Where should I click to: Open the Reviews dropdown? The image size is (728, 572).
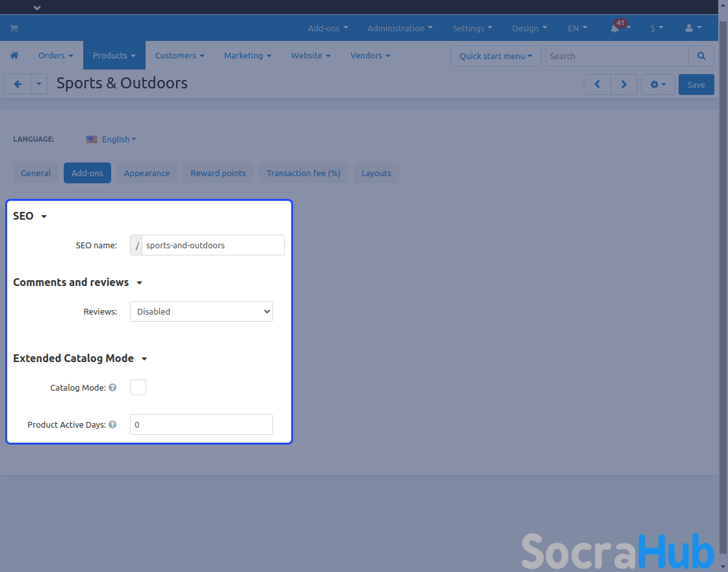click(x=201, y=311)
